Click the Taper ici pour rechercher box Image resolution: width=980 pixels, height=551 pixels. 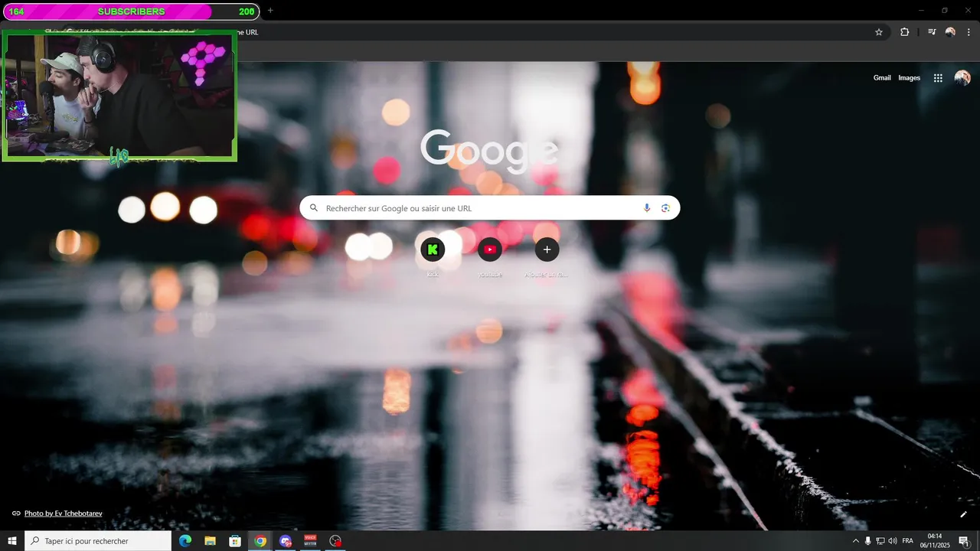(x=98, y=541)
